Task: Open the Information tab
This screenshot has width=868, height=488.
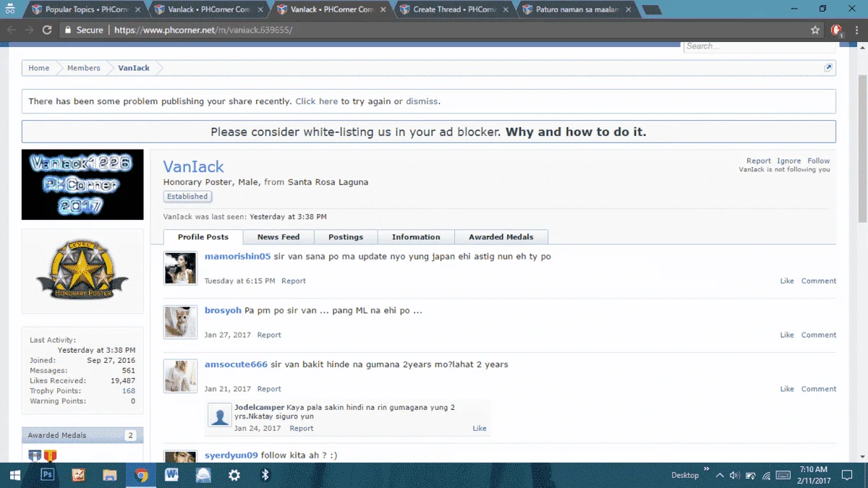Action: [x=416, y=237]
